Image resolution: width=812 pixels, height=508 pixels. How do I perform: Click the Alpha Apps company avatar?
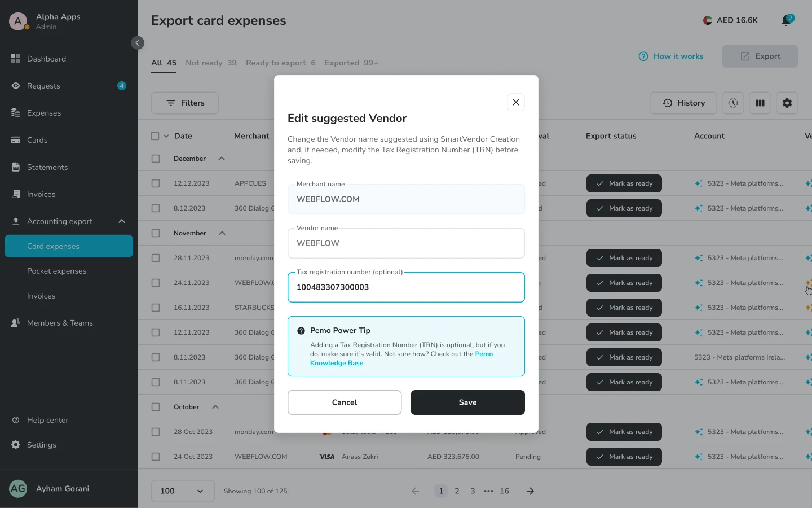tap(19, 21)
